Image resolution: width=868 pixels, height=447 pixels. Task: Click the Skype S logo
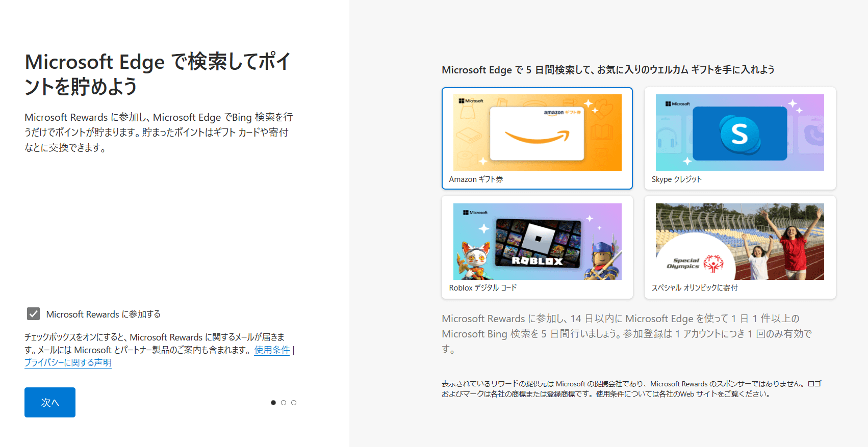pyautogui.click(x=739, y=134)
